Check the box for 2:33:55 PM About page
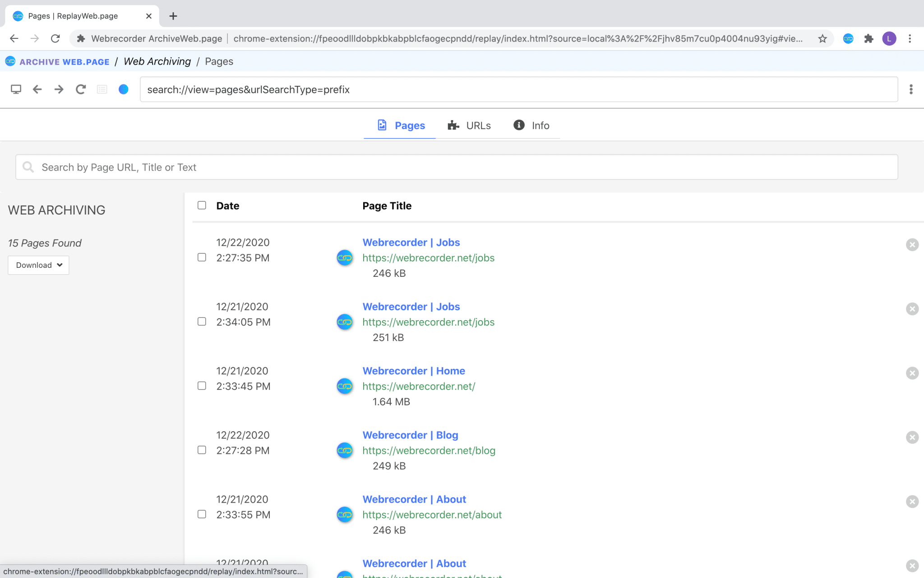The height and width of the screenshot is (578, 924). 202,514
